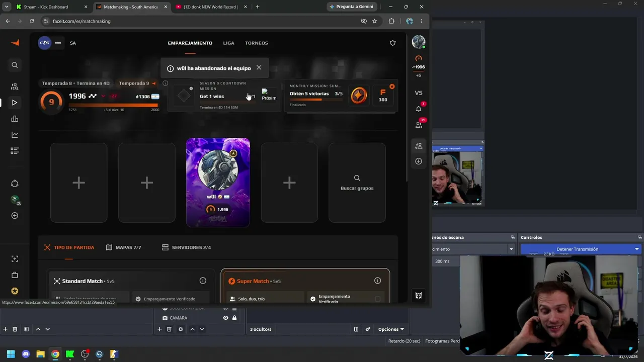Focus the Chrome address bar
644x362 pixels.
201,21
